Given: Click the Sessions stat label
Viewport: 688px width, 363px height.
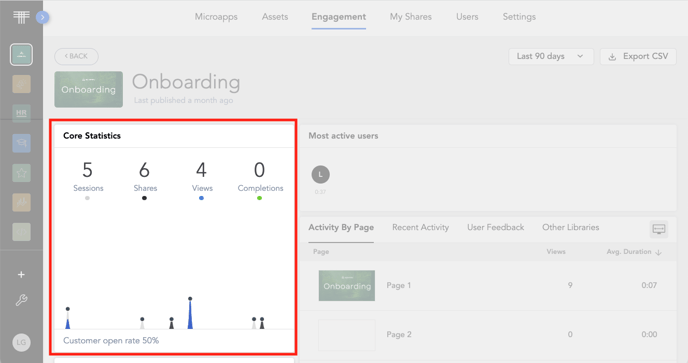Looking at the screenshot, I should pyautogui.click(x=88, y=188).
